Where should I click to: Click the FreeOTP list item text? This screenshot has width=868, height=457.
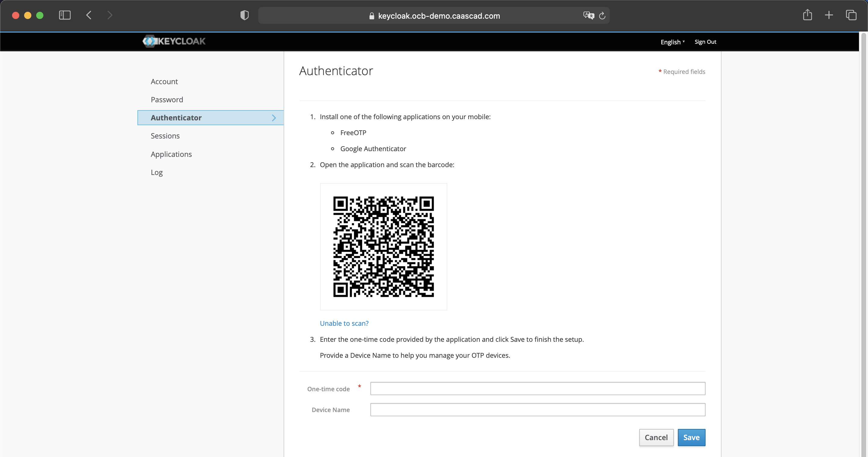pos(353,132)
